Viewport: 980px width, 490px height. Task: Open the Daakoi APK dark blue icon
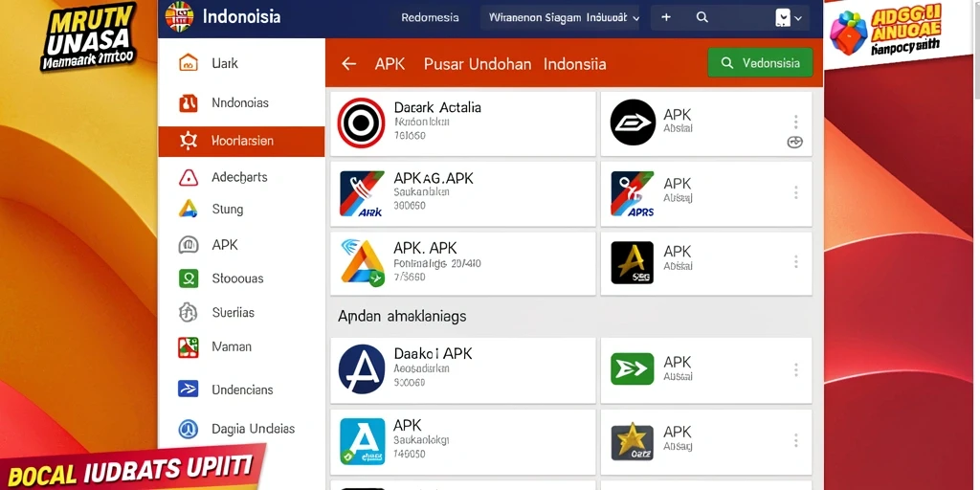[361, 368]
